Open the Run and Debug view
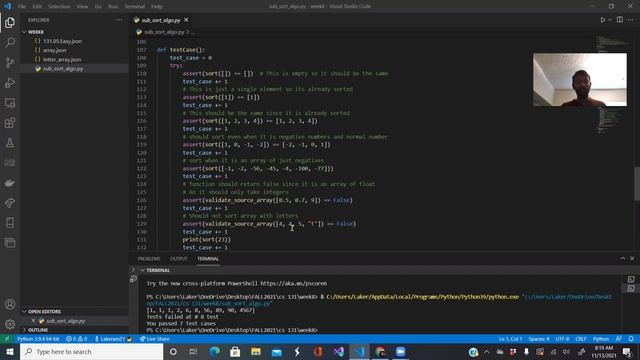640x360 pixels. click(x=10, y=82)
